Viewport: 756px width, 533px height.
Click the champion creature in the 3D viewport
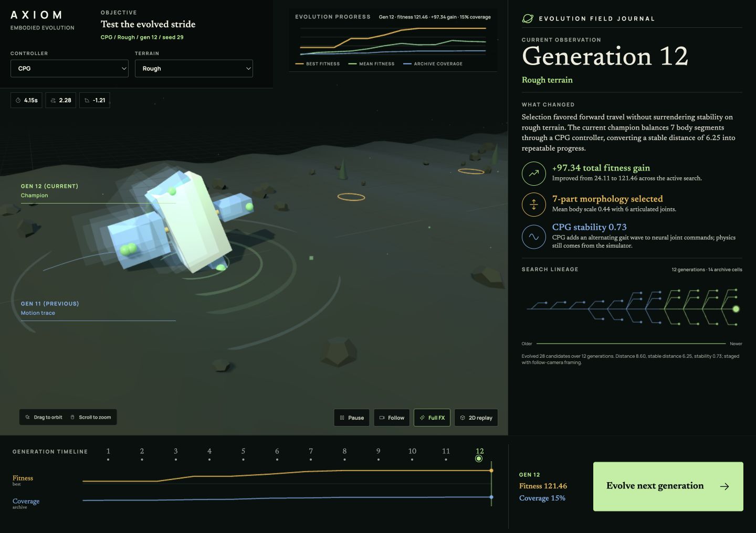181,223
